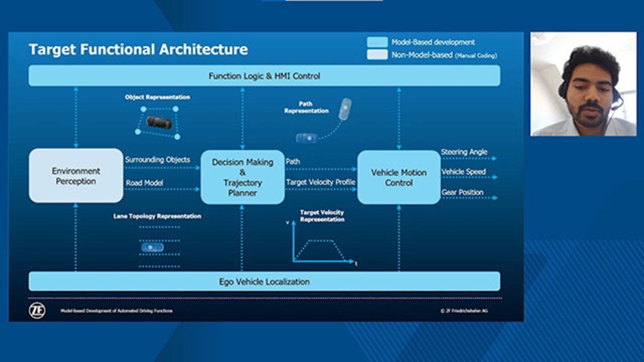Click the Path output label
The image size is (644, 362).
293,161
